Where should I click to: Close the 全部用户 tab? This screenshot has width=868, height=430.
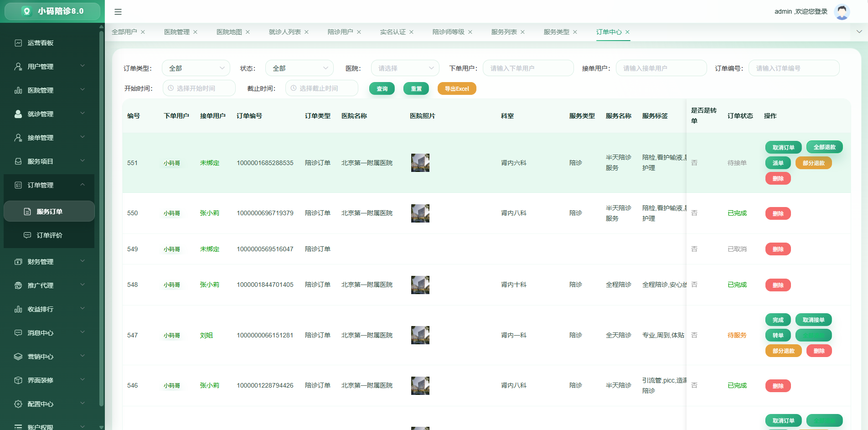click(143, 32)
